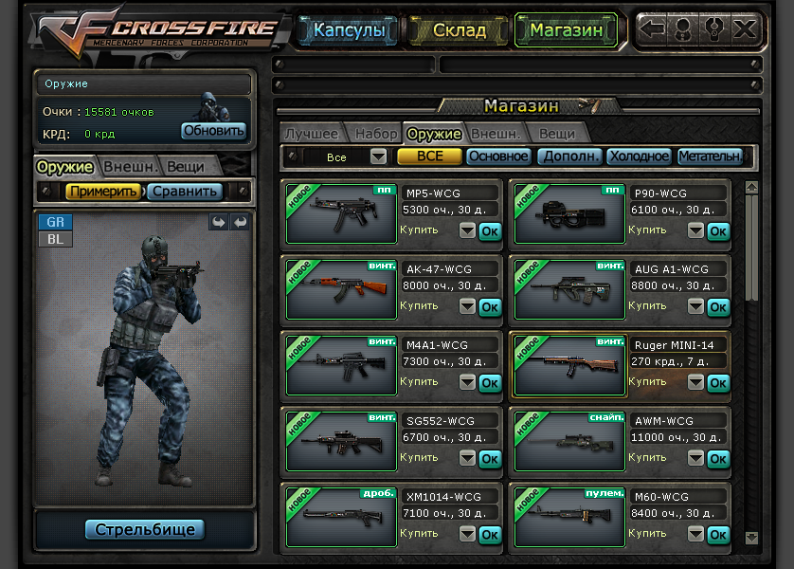Switch character team to BL
The image size is (794, 569).
pos(56,239)
